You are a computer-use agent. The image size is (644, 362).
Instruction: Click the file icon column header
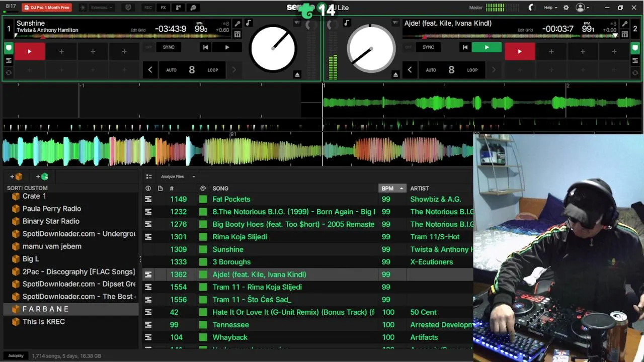[160, 189]
